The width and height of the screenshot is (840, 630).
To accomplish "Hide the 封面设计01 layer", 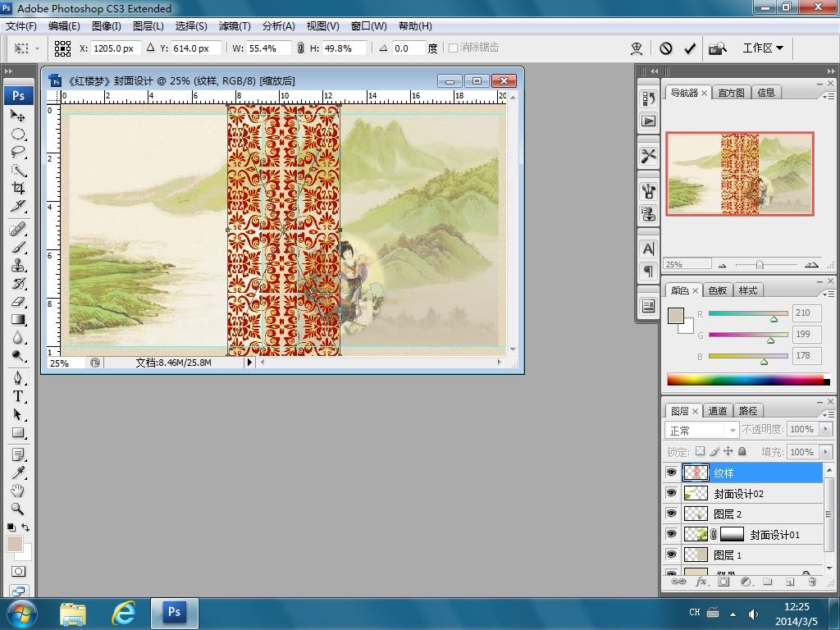I will (x=671, y=533).
